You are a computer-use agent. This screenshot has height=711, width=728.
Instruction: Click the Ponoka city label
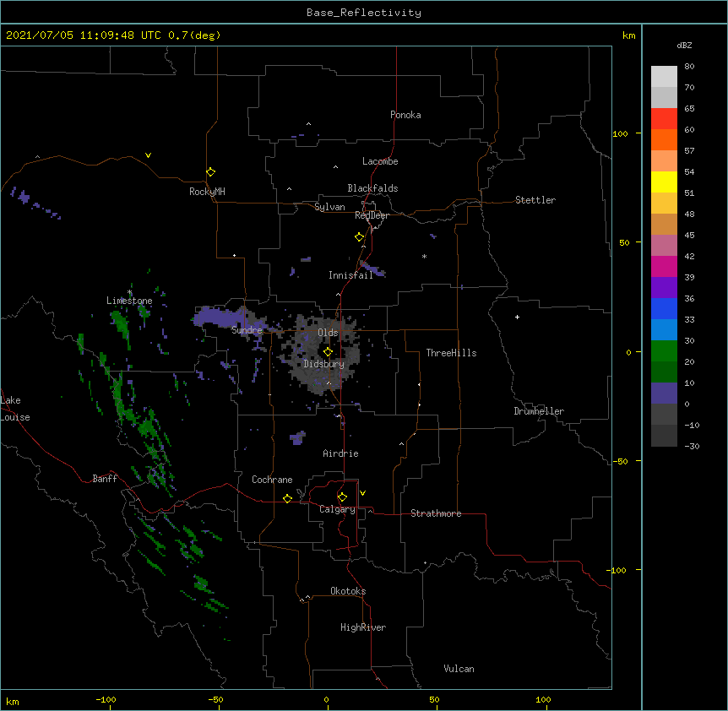point(405,115)
